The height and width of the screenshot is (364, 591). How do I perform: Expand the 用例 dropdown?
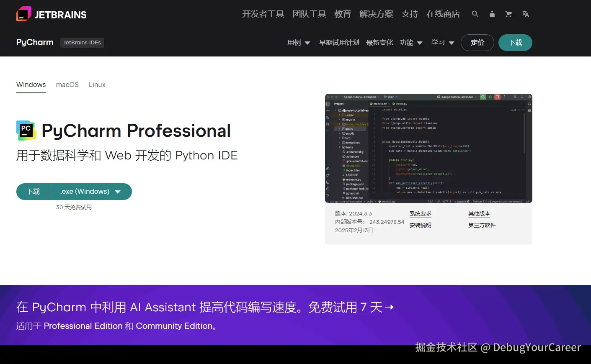click(x=299, y=42)
